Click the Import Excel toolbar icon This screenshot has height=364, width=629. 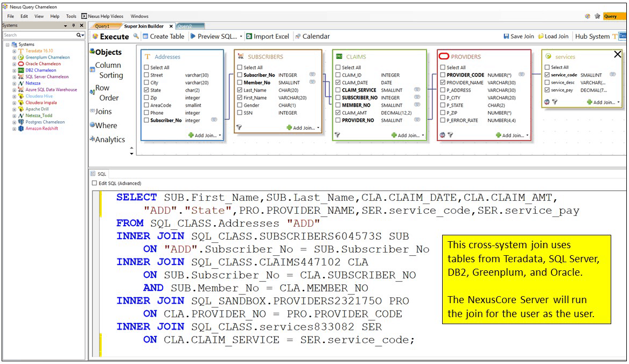click(249, 36)
